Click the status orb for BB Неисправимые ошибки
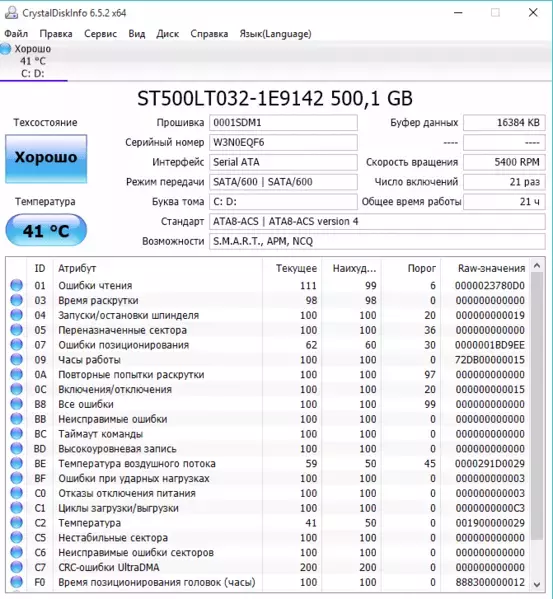Screen dimensions: 553x599 tap(16, 419)
